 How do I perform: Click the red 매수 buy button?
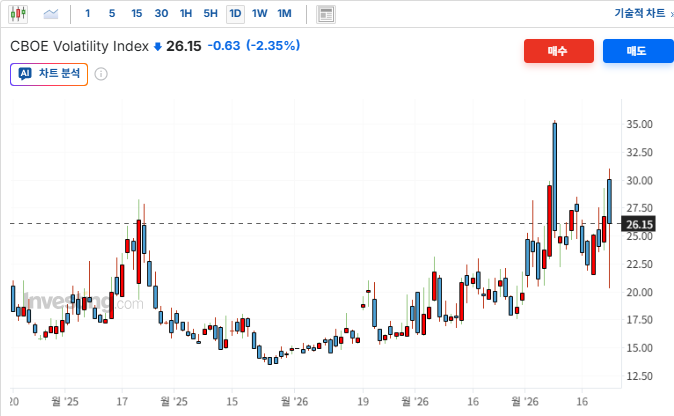tap(559, 51)
